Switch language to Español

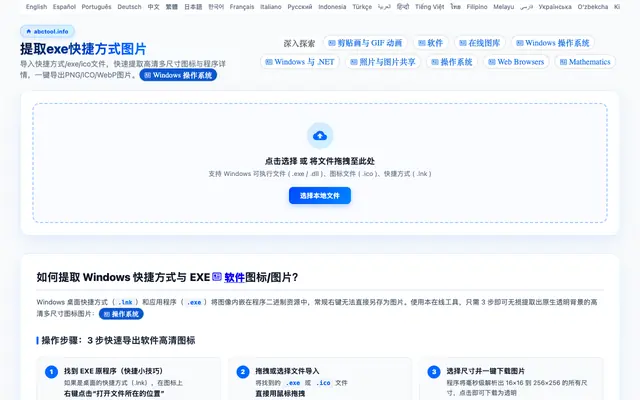(64, 7)
